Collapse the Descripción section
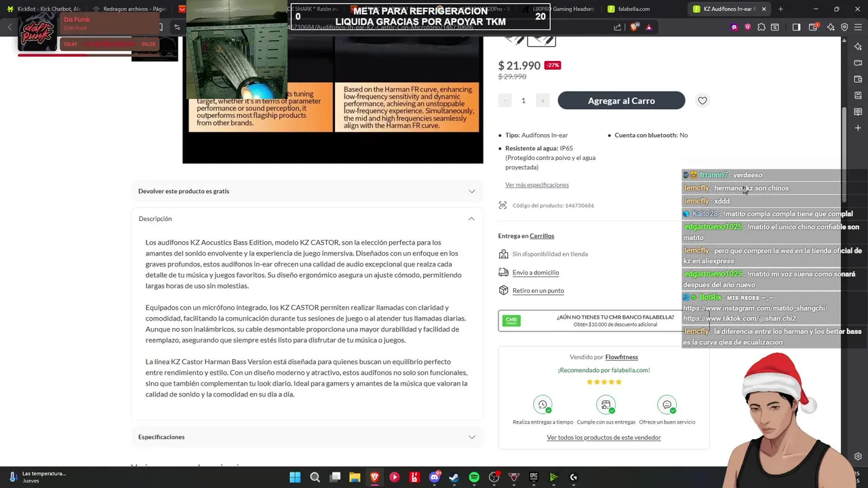868x488 pixels. (307, 218)
